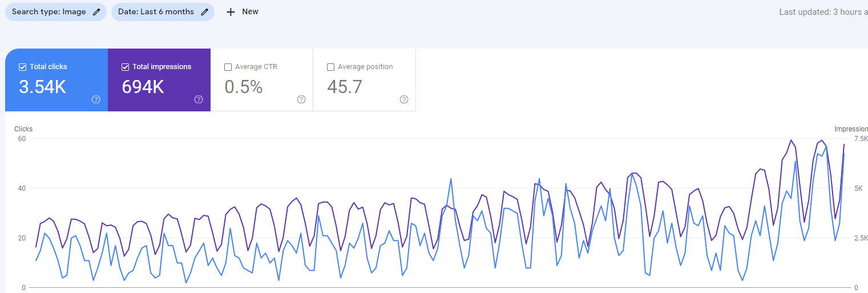Viewport: 868px width, 293px height.
Task: Open the Date: Last 6 months filter chip
Action: coord(155,12)
